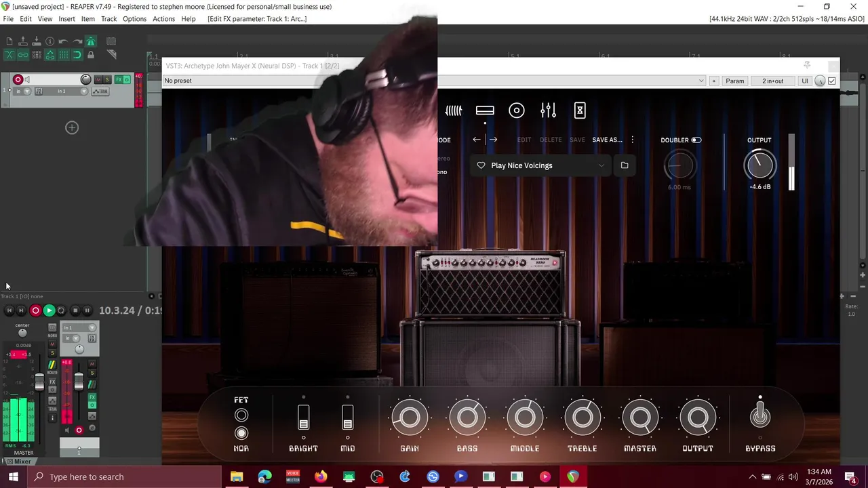Toggle item grouping chain-link icon
Image resolution: width=868 pixels, height=488 pixels.
point(23,55)
